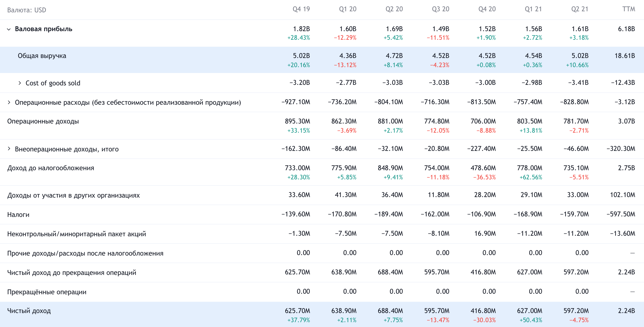
Task: Click net income change −4.75%
Action: tap(579, 320)
